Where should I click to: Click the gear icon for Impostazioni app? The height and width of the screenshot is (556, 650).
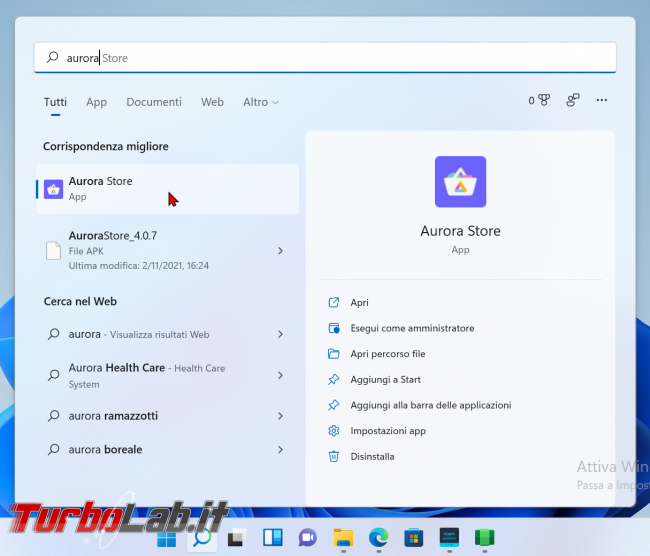click(x=334, y=431)
